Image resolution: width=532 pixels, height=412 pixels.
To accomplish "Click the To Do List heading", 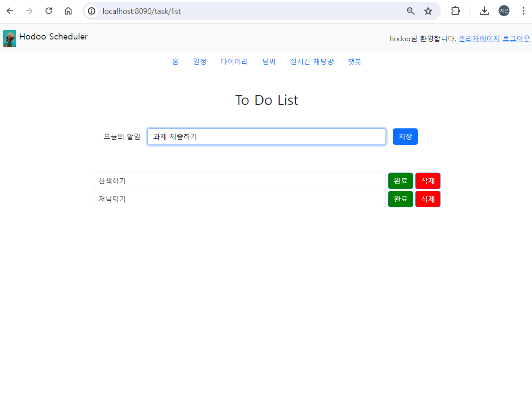I will (267, 100).
